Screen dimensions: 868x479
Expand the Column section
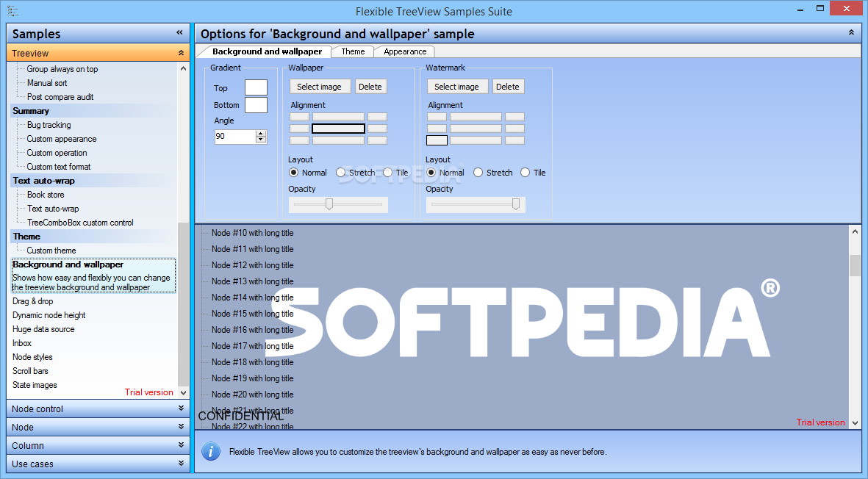(181, 444)
